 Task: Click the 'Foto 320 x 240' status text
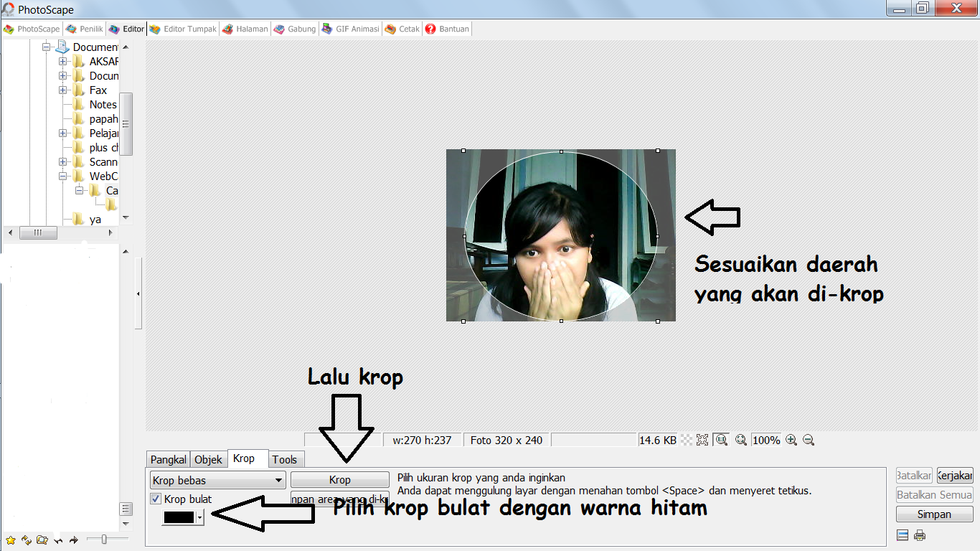pyautogui.click(x=507, y=441)
